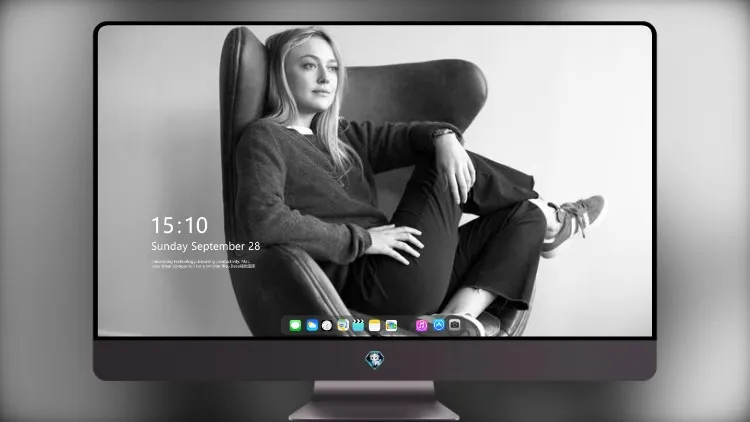Screen dimensions: 750x422
Task: Open the colorful photo gallery icon in the dock
Action: click(x=391, y=326)
